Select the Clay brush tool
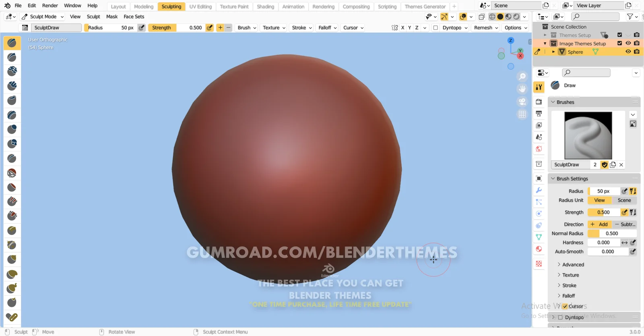This screenshot has height=336, width=644. coord(12,71)
